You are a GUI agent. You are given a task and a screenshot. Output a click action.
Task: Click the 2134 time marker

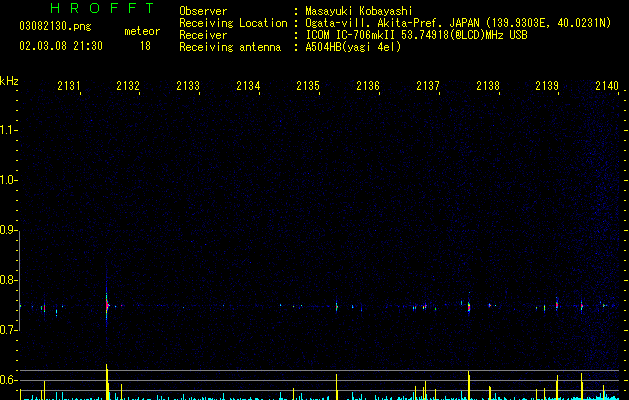248,85
